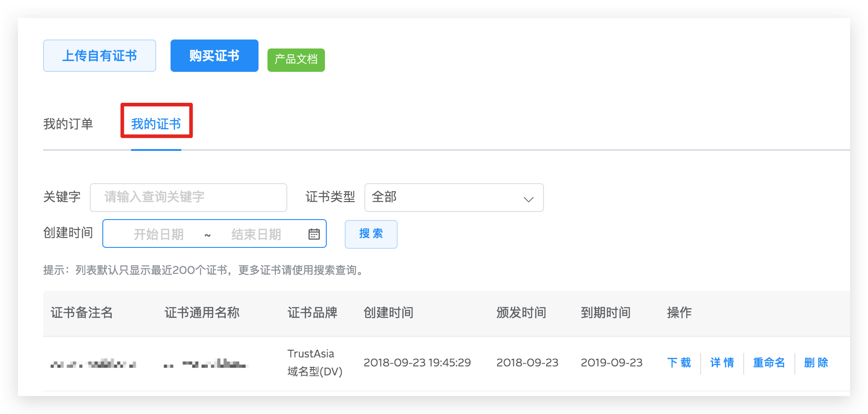Click the 开始日期 start date field
868x414 pixels.
(x=158, y=234)
